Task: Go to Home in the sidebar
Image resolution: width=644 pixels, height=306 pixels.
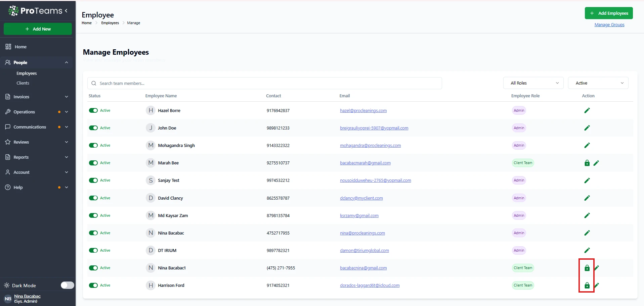Action: pos(20,47)
